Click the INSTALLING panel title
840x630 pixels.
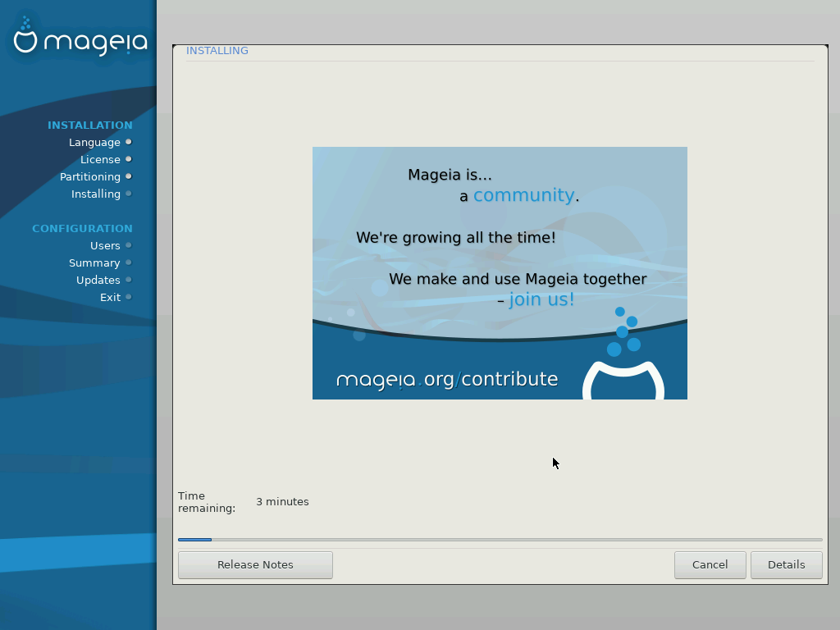217,51
